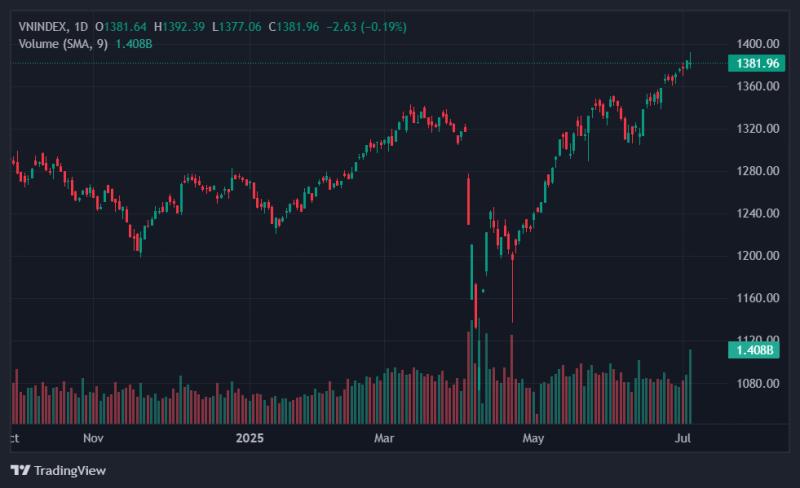Click the 1400.00 price axis label
The height and width of the screenshot is (488, 800).
[758, 44]
